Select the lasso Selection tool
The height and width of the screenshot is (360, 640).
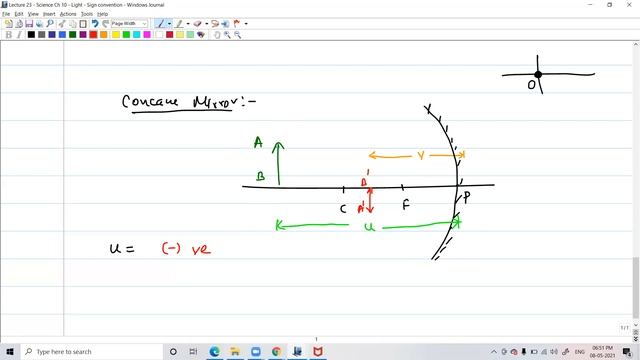pyautogui.click(x=215, y=24)
